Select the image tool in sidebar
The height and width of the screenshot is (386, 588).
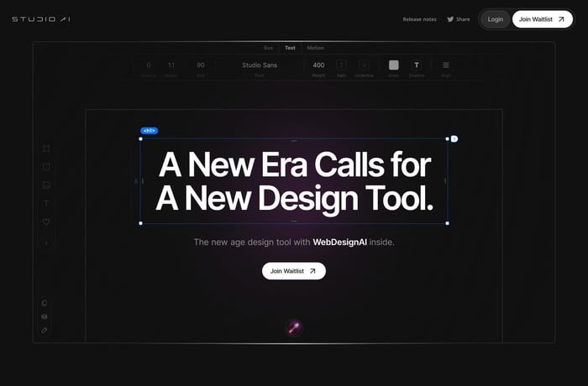[46, 185]
